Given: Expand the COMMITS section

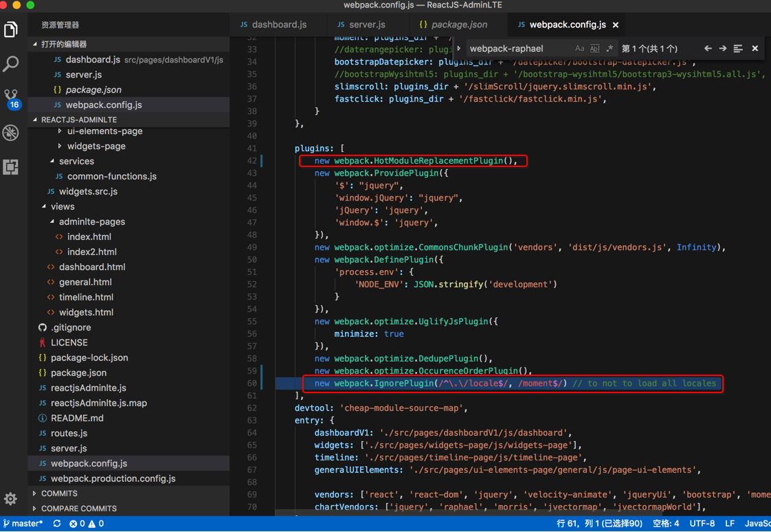Looking at the screenshot, I should tap(59, 494).
